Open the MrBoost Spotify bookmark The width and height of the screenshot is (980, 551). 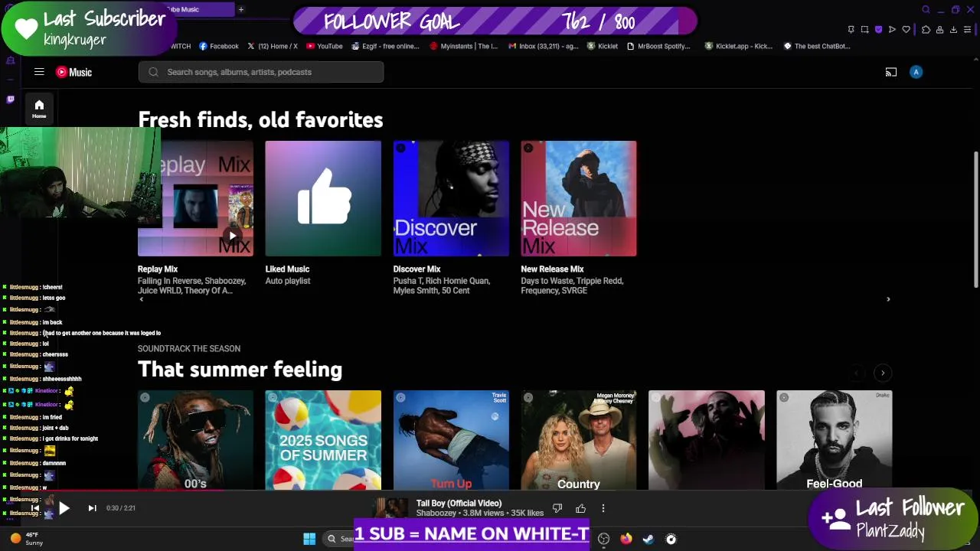[658, 46]
